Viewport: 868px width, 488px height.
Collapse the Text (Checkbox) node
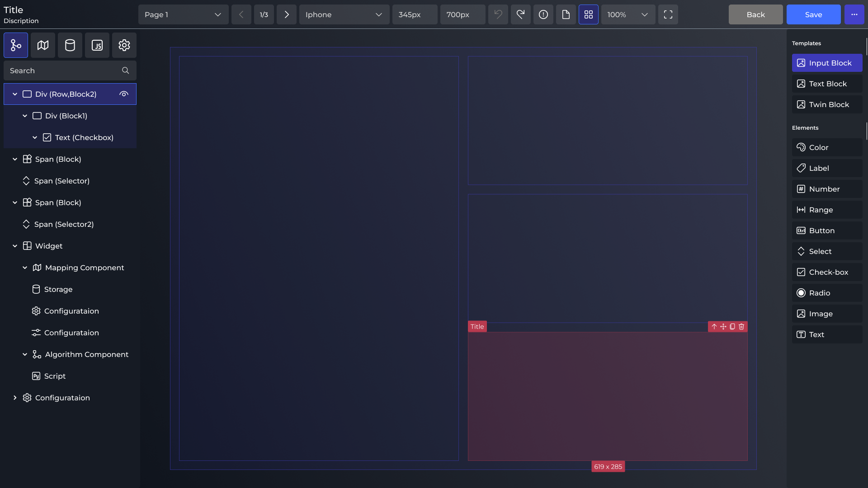coord(35,137)
